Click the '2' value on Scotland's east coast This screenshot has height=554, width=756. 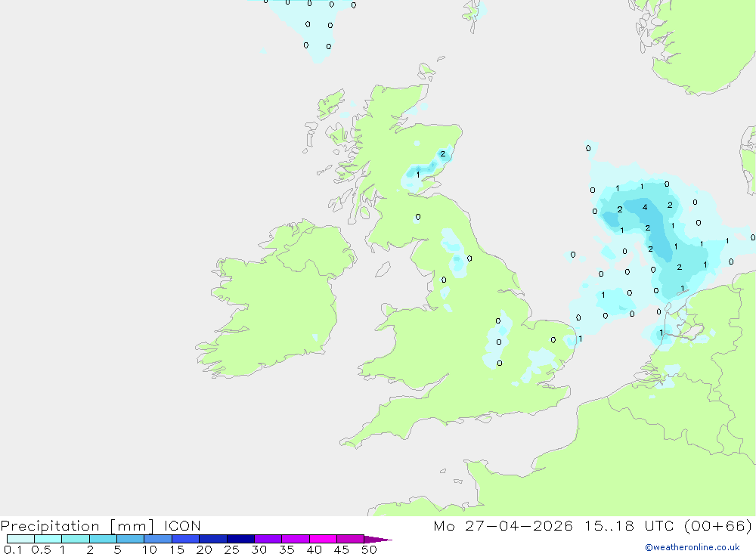pos(443,154)
